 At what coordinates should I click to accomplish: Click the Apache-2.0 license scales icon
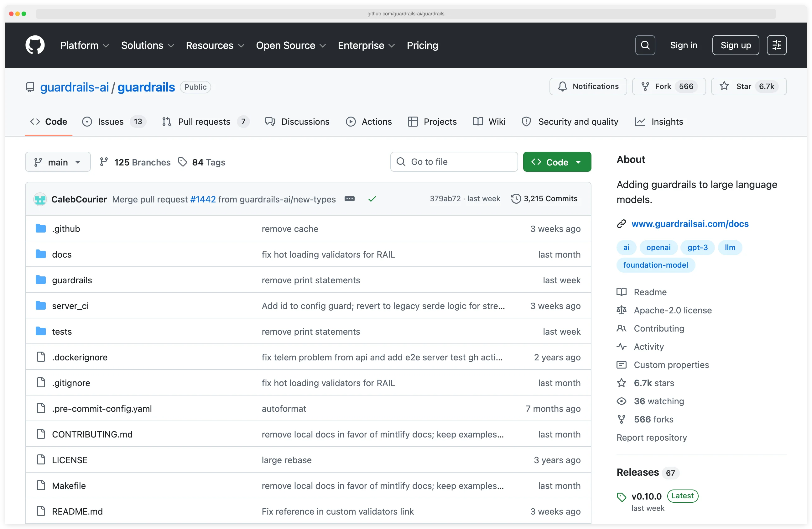pos(621,310)
